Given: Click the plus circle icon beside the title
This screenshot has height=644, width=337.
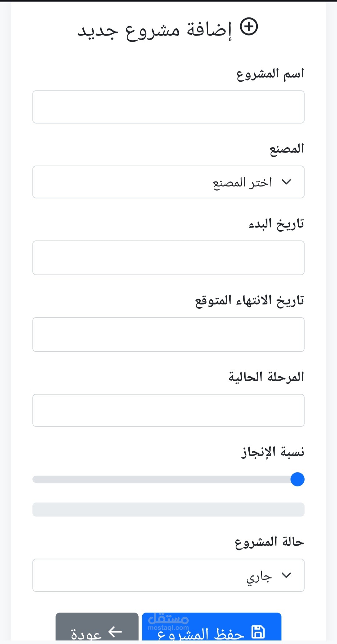Looking at the screenshot, I should click(x=249, y=27).
